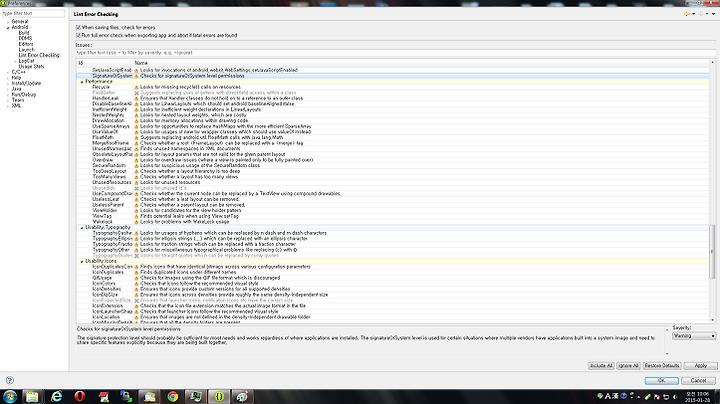Select the TypographyOther issue row
The image size is (720, 404).
click(x=393, y=250)
